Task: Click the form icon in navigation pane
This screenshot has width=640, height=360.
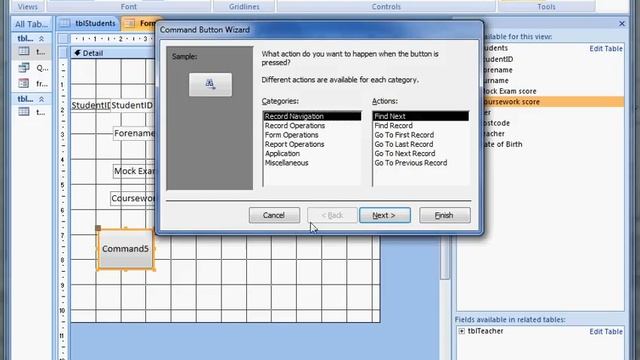Action: pyautogui.click(x=24, y=84)
